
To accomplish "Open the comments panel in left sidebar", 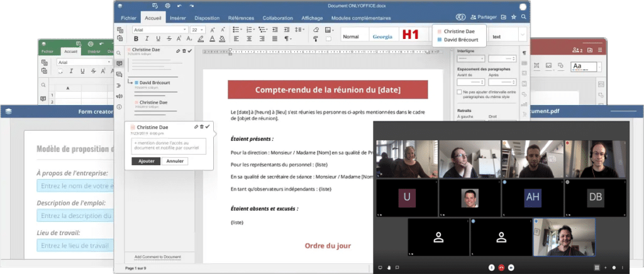I will pyautogui.click(x=119, y=63).
